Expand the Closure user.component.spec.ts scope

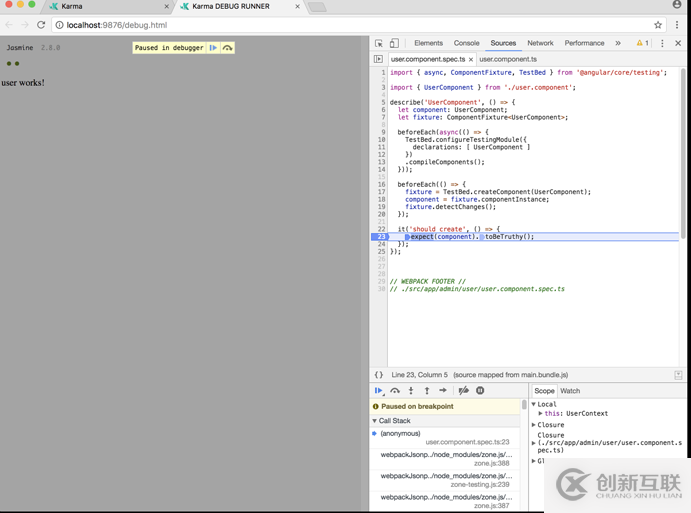point(534,443)
